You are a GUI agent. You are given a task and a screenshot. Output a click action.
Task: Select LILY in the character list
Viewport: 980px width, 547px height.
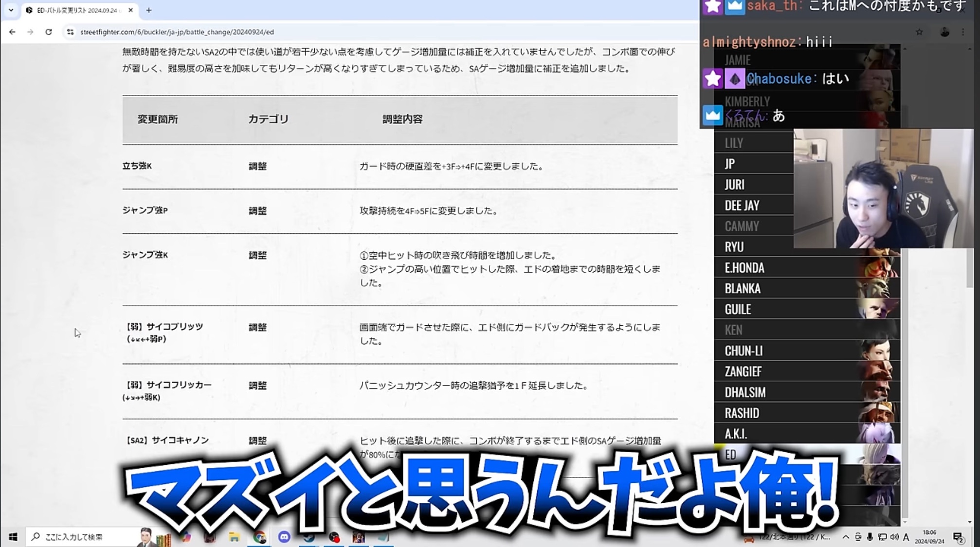(x=754, y=143)
